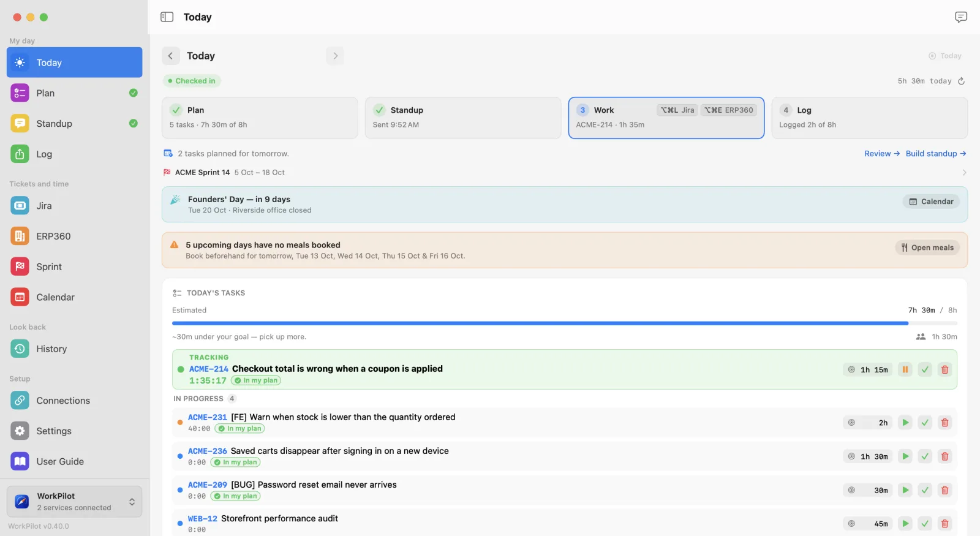
Task: Delete the ACME-214 task
Action: pos(944,369)
